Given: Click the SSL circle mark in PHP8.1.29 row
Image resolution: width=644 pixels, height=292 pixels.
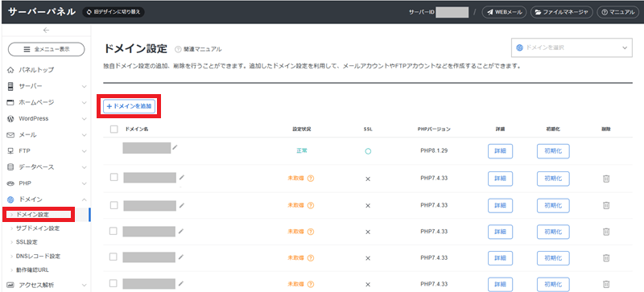Looking at the screenshot, I should [x=368, y=151].
